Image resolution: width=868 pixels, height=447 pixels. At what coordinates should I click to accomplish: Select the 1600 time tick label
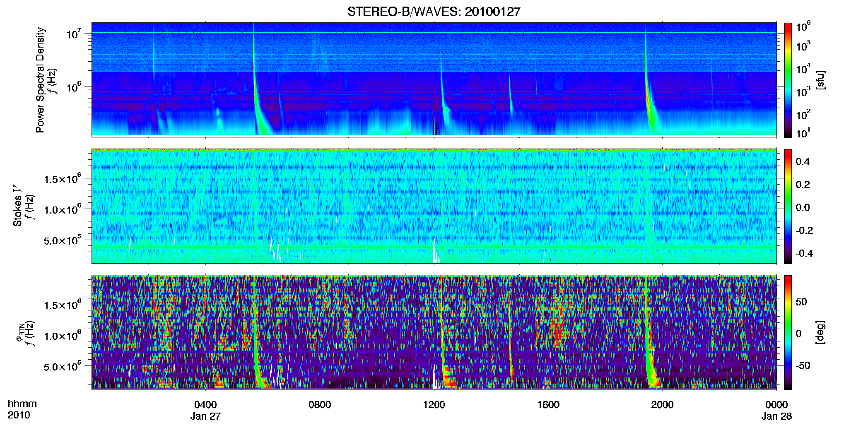548,404
